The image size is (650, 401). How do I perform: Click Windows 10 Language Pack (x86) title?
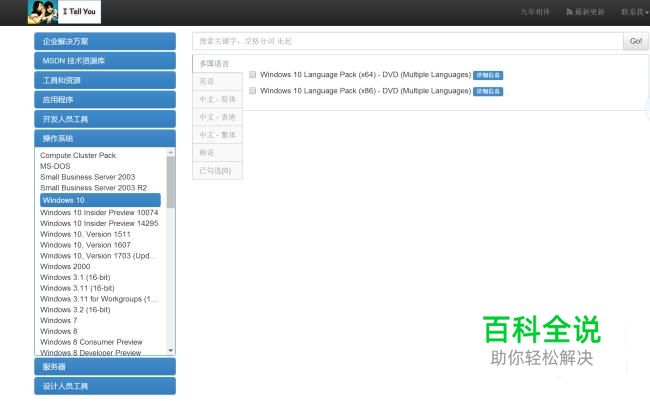(365, 91)
